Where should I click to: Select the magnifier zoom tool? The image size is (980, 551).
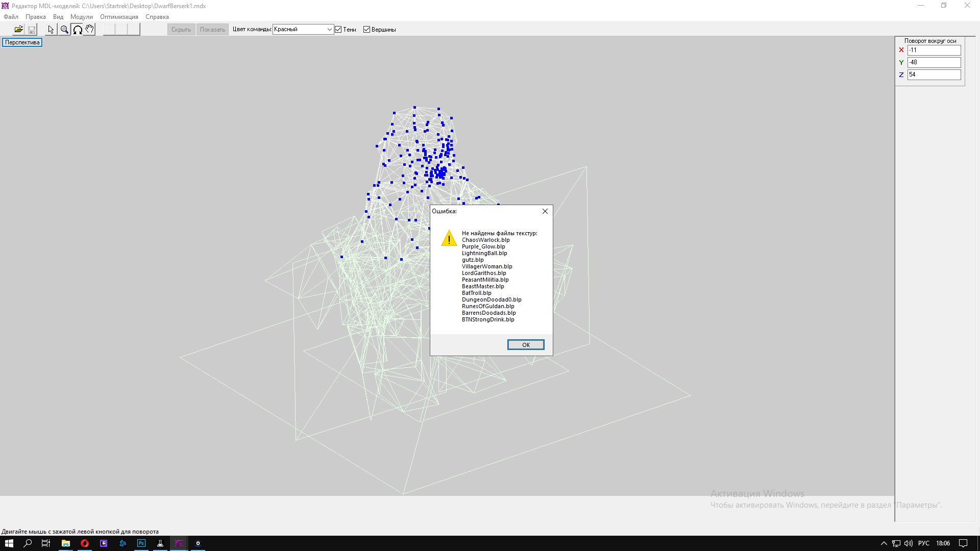[x=64, y=30]
